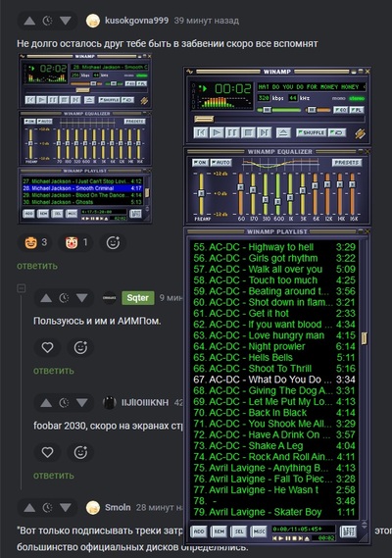The height and width of the screenshot is (558, 392).
Task: Select Michael Jackson Smooth Criminal playlist row
Action: point(82,188)
